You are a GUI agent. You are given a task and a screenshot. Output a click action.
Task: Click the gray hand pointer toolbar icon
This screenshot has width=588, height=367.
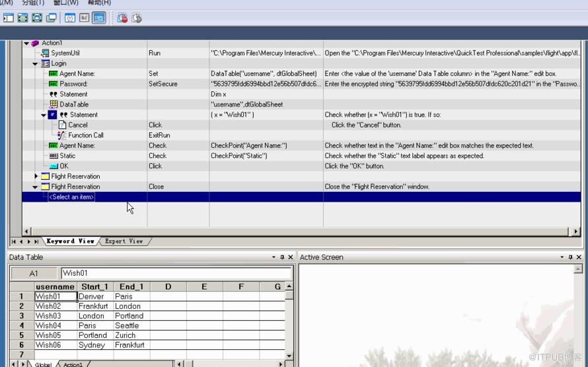137,18
